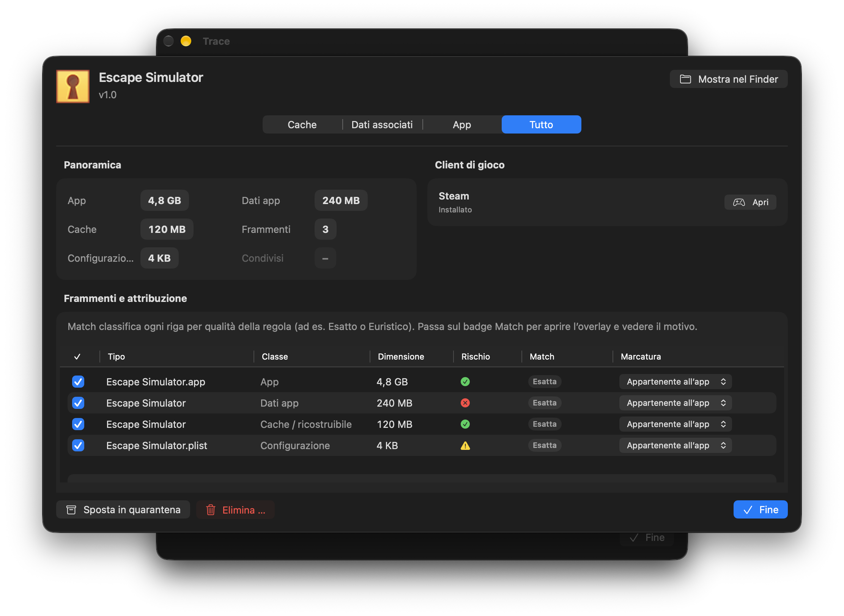Viewport: 844px width, 616px height.
Task: Uncheck the Escape Simulator.plist row checkbox
Action: [x=78, y=445]
